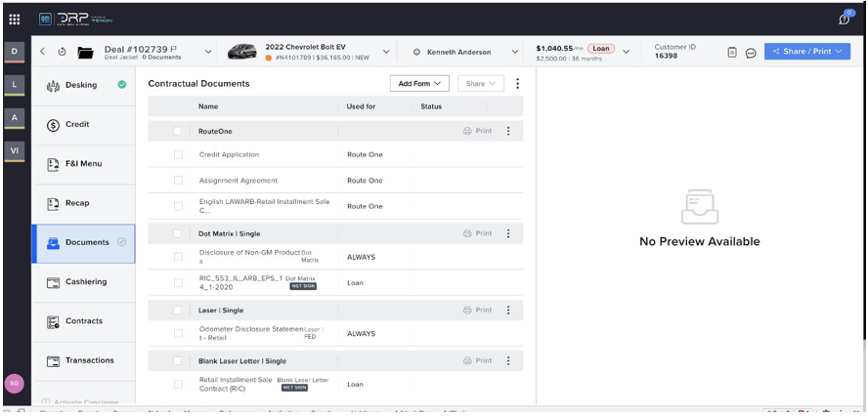Viewport: 868px width, 416px height.
Task: Select the RouteOne group checkbox
Action: coord(177,131)
